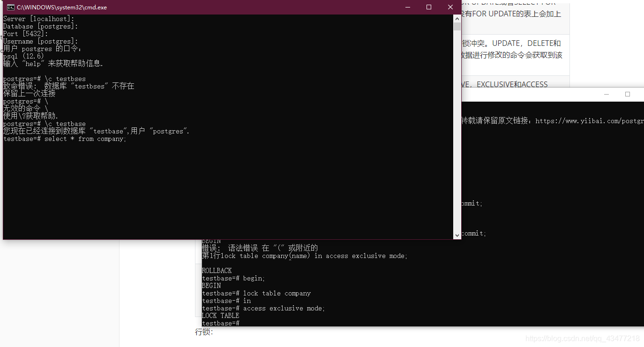Screen dimensions: 644x347
Task: Click the scrollbar thumb in the front cmd window
Action: coord(457,27)
